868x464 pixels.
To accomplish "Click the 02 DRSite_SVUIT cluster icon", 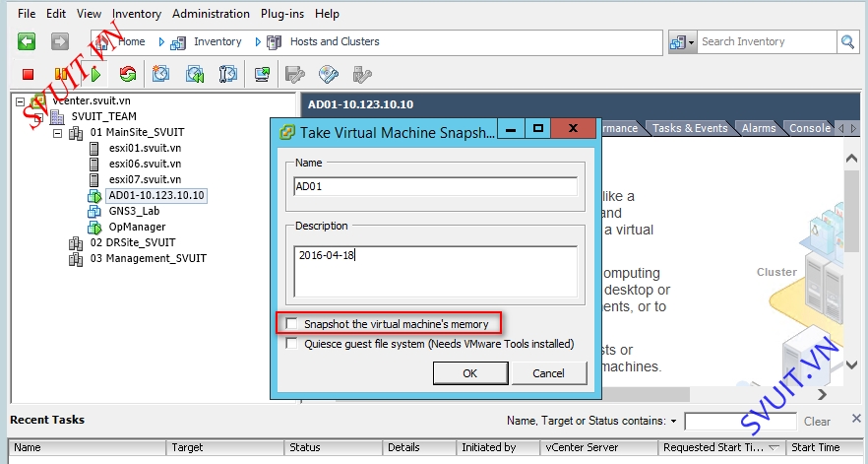I will pos(76,242).
